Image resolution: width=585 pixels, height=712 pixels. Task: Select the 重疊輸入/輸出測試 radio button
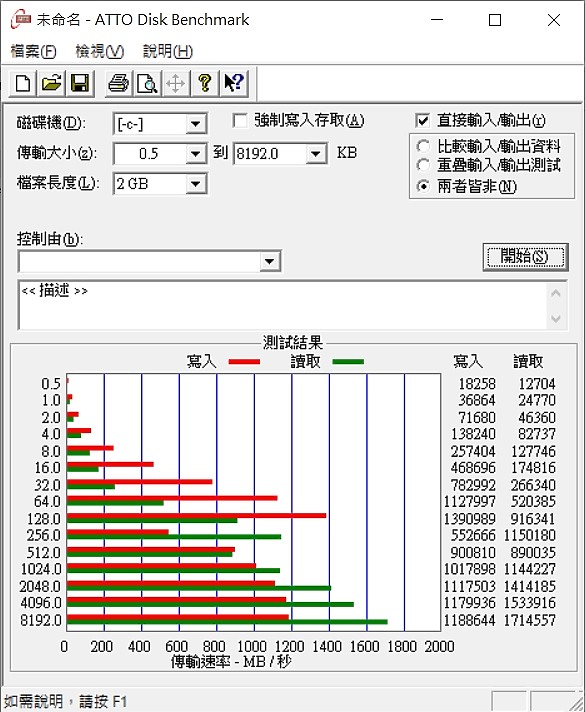pos(423,165)
